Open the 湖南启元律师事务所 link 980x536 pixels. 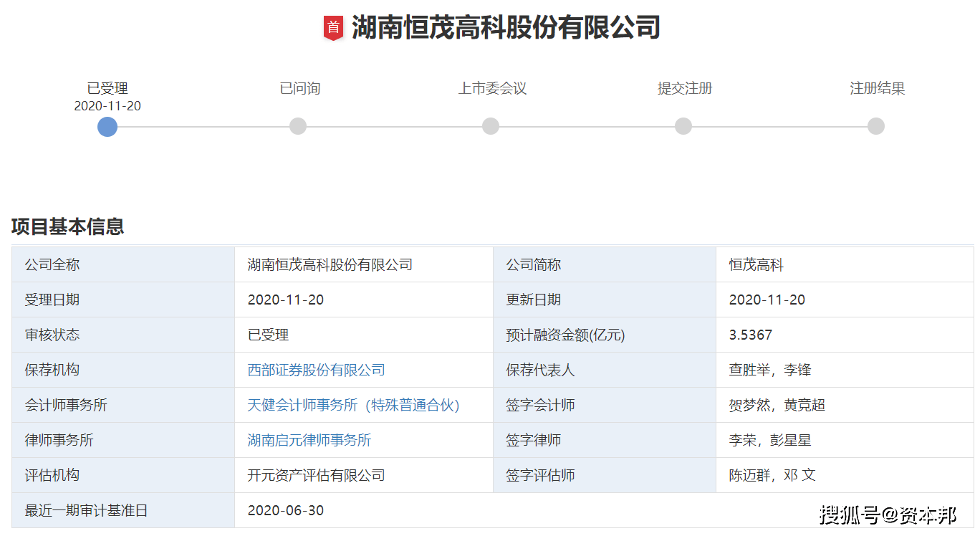[x=309, y=440]
